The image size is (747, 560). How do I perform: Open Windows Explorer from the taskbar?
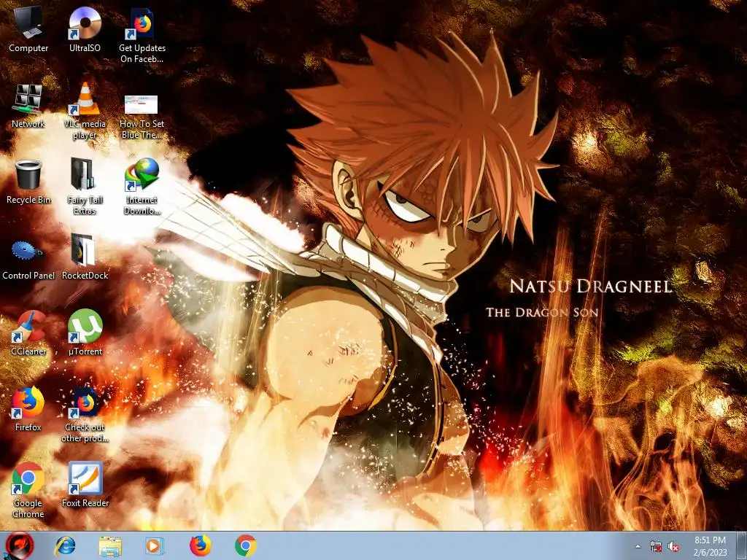coord(110,546)
